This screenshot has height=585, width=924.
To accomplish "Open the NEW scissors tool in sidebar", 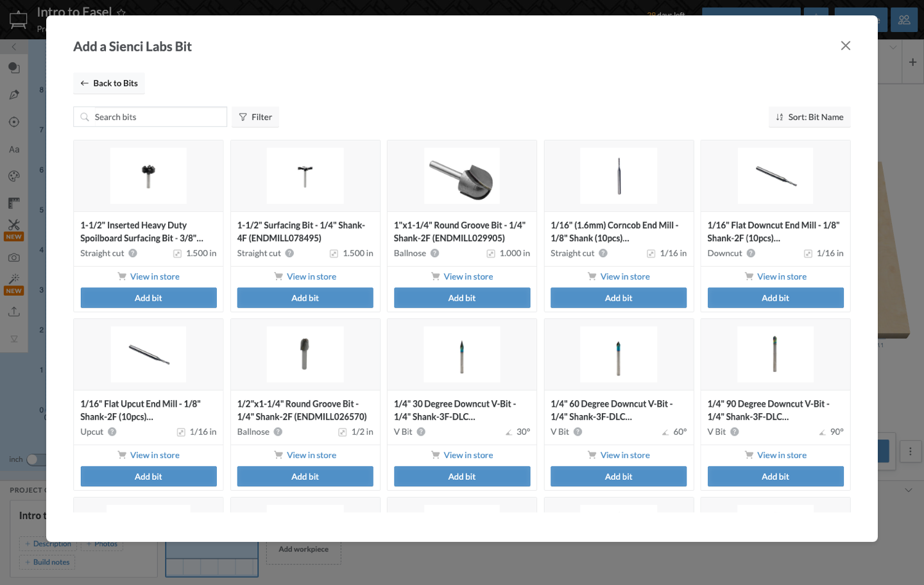I will click(14, 229).
